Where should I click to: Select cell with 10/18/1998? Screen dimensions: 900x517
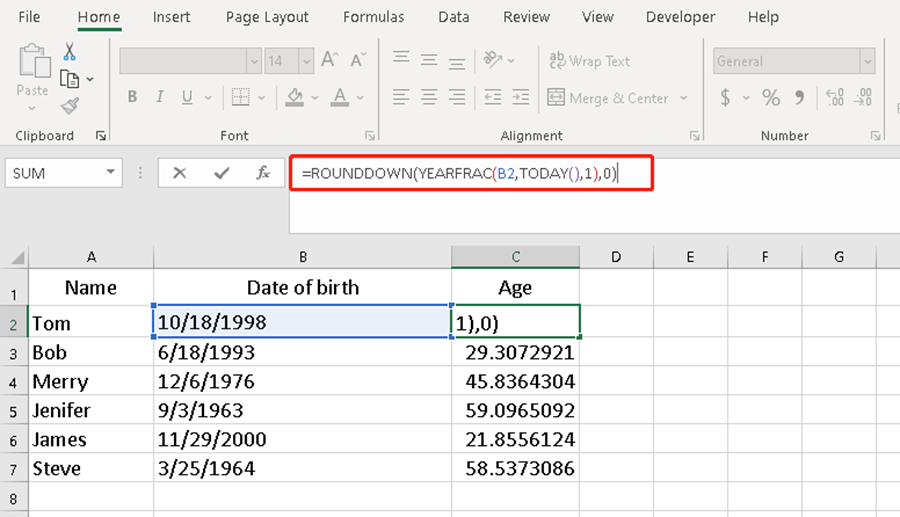click(x=302, y=322)
